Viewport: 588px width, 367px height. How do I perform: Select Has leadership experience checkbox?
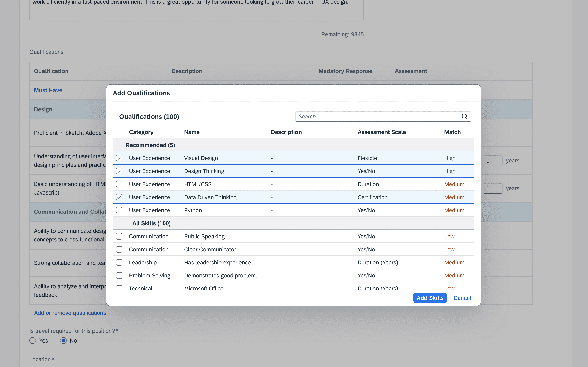point(119,262)
